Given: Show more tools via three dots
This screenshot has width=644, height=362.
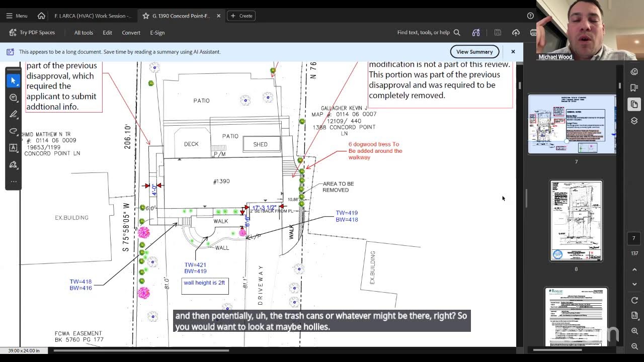Looking at the screenshot, I should tap(14, 182).
